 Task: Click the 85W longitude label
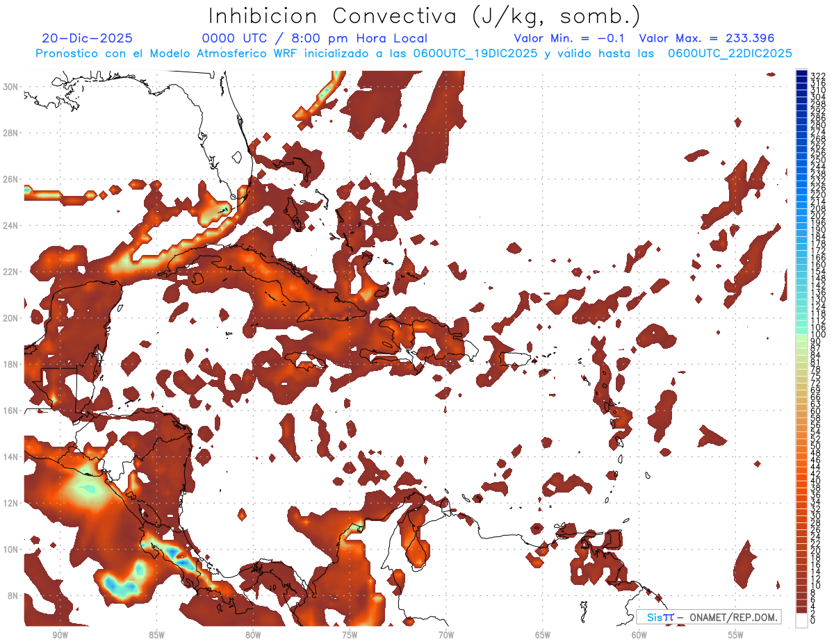(156, 635)
